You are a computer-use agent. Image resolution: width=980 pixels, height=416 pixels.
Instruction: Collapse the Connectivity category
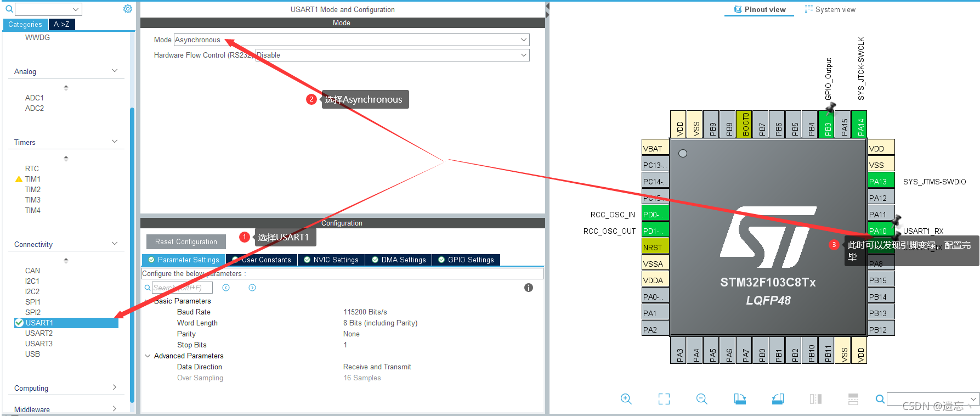[115, 244]
